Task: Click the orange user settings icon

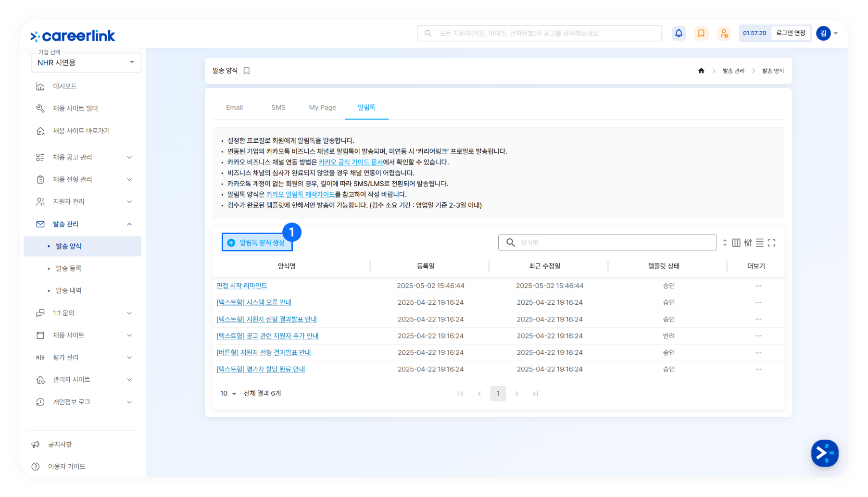Action: pyautogui.click(x=724, y=33)
